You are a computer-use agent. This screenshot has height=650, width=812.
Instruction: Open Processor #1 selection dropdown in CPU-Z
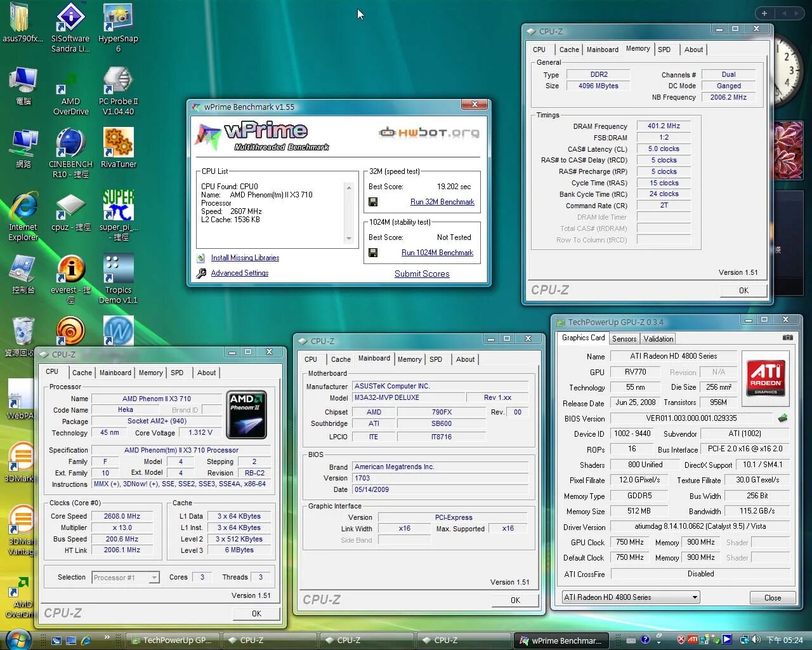click(126, 578)
